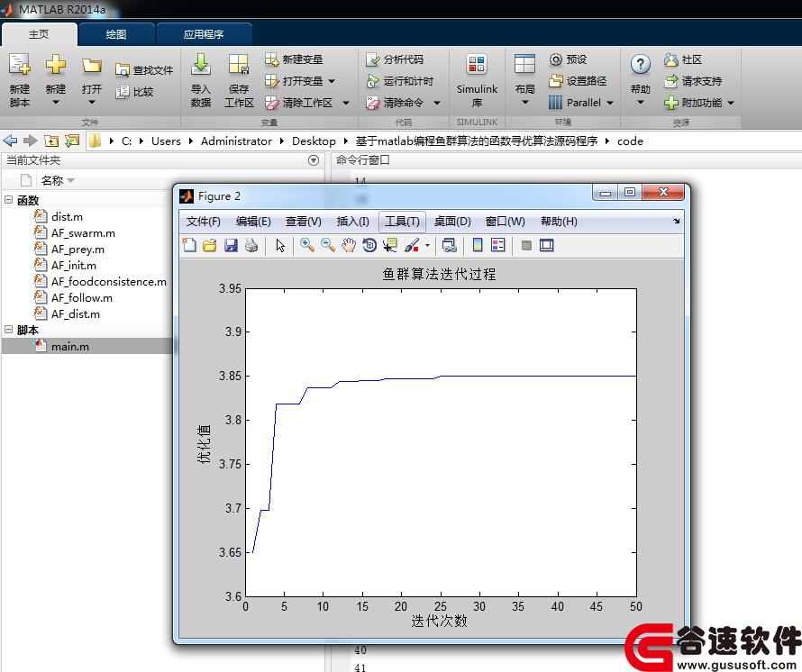Click Open File icon in Figure 2 toolbar
This screenshot has height=672, width=802.
tap(210, 246)
